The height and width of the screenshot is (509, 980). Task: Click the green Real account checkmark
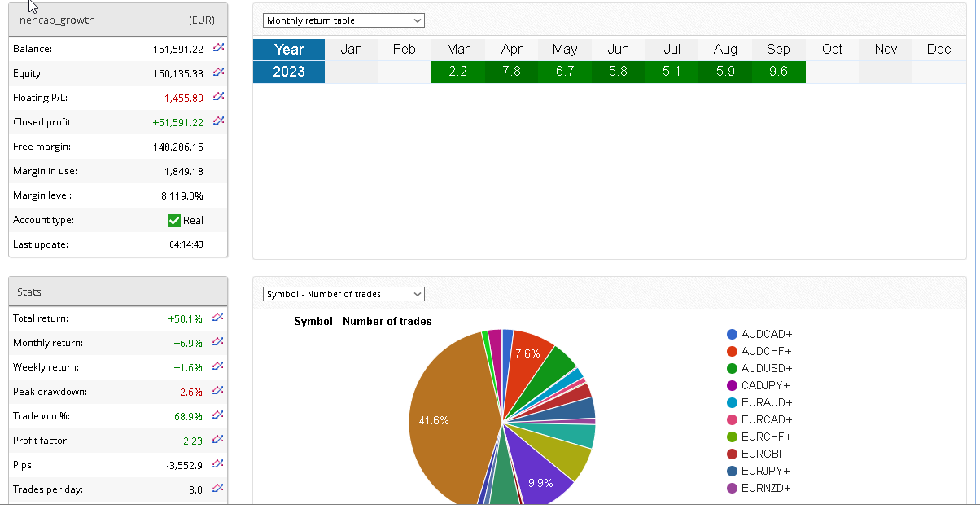pos(173,220)
